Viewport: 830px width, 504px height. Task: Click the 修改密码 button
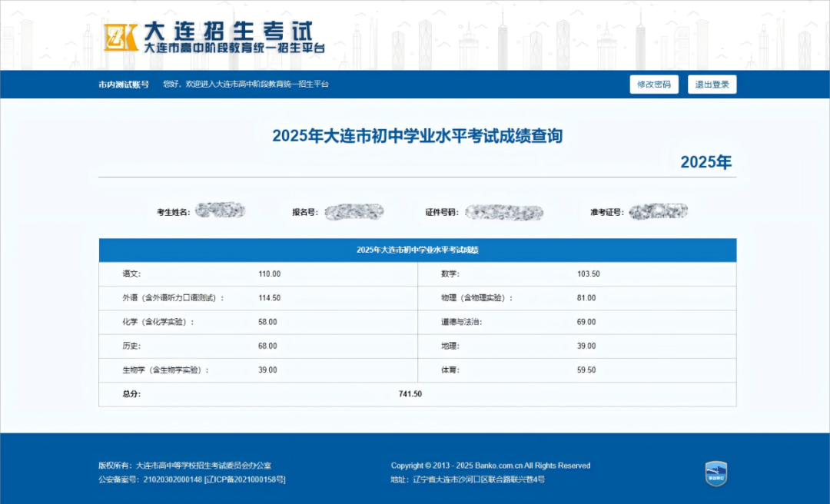(x=654, y=85)
